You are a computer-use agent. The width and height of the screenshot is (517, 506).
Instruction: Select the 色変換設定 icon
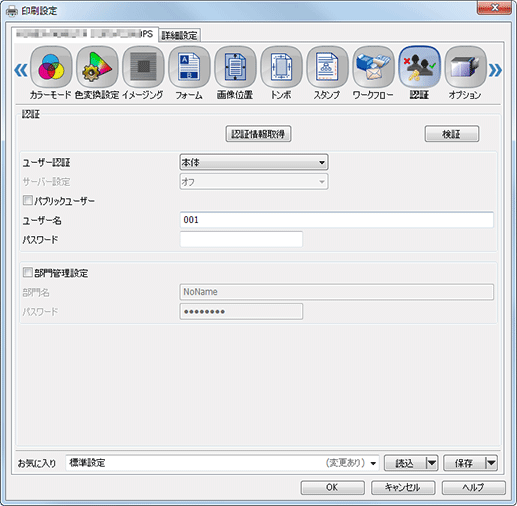(x=97, y=67)
